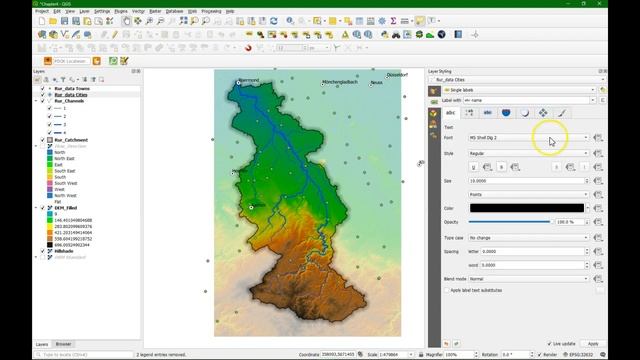Toggle visibility of Rur_data Cities layer

point(42,95)
